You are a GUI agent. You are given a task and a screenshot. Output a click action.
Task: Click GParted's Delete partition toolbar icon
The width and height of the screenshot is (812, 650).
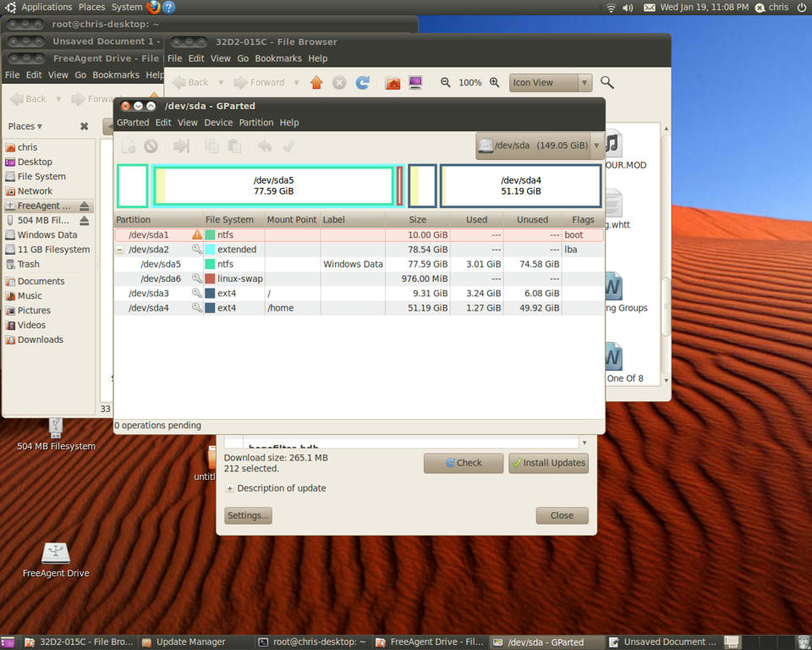point(151,146)
